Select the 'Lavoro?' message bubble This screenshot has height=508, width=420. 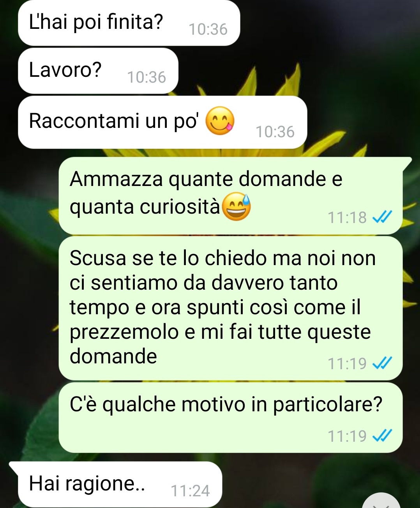tap(98, 71)
